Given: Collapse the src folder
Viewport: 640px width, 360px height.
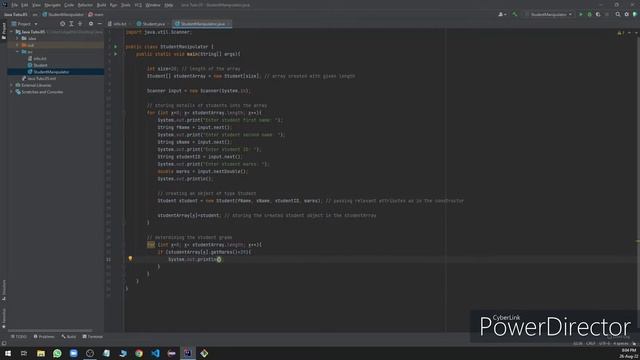Looking at the screenshot, I should pyautogui.click(x=17, y=52).
